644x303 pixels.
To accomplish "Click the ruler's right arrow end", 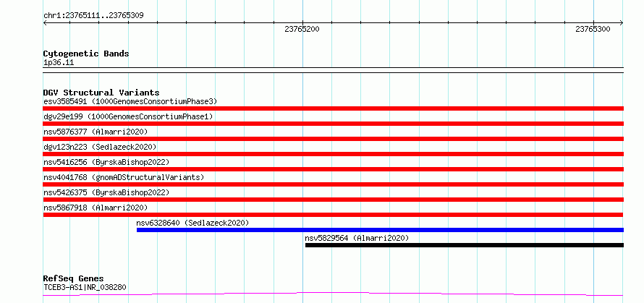I will pyautogui.click(x=622, y=23).
